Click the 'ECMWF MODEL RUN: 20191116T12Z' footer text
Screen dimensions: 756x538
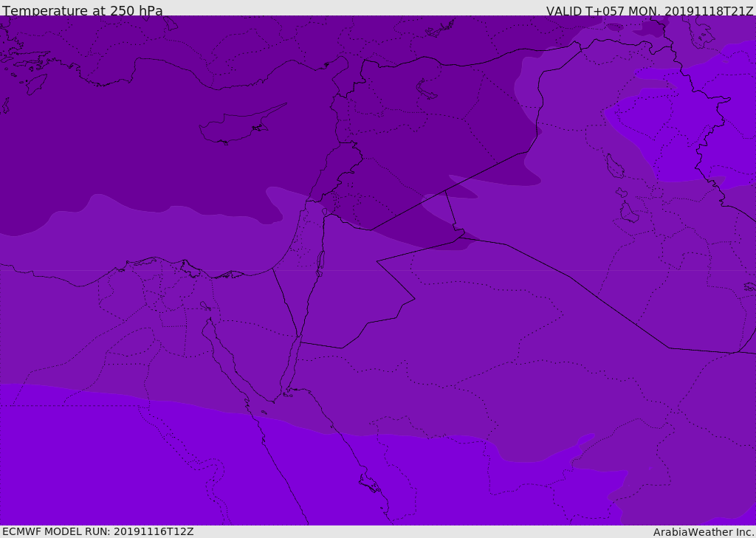tap(98, 531)
